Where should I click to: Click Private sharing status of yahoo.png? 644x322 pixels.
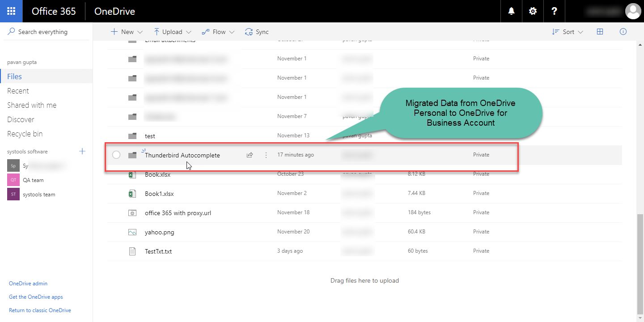click(x=481, y=232)
